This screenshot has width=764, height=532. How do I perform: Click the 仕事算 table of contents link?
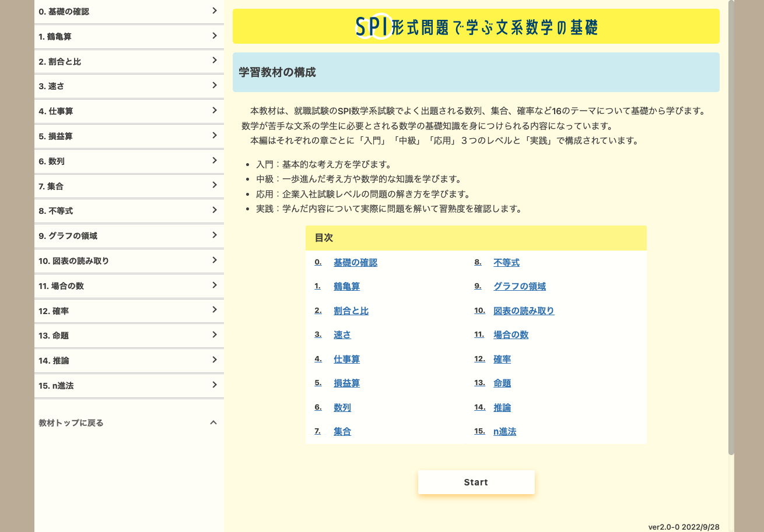pyautogui.click(x=346, y=360)
